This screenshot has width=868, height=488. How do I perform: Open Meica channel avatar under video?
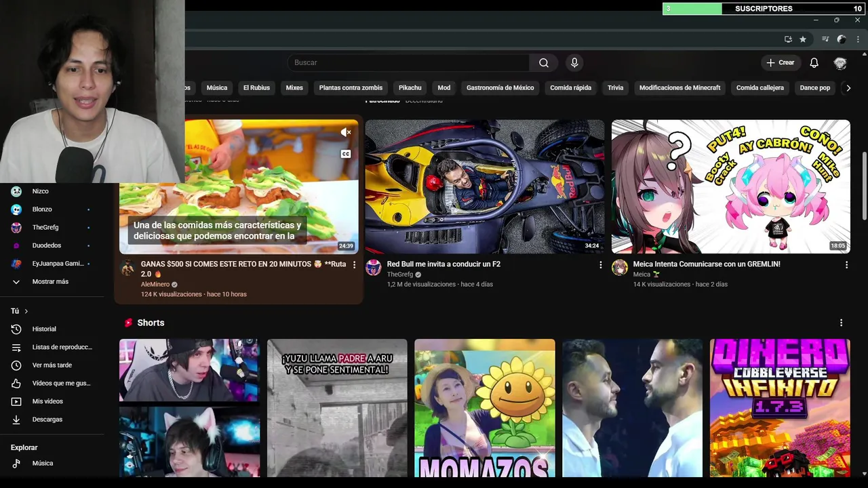pos(620,268)
